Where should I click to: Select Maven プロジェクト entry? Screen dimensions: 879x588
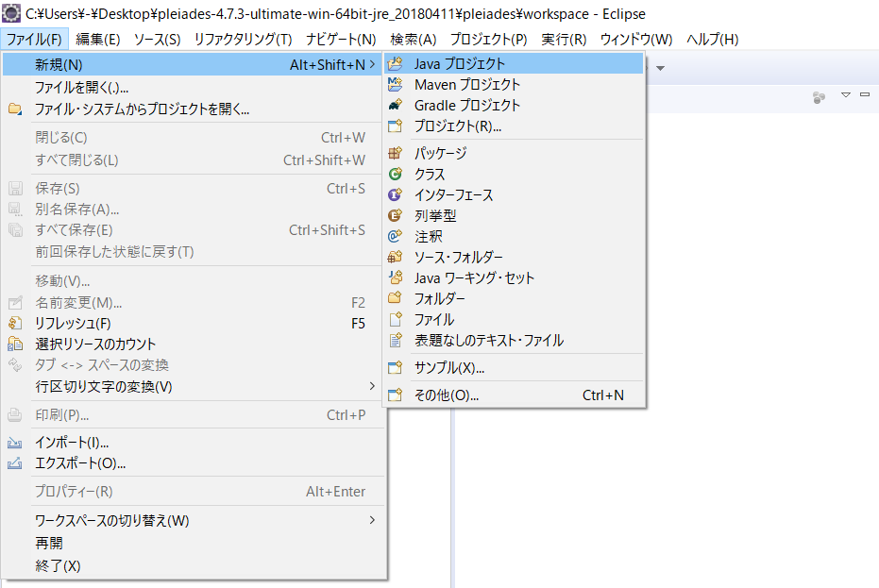514,85
